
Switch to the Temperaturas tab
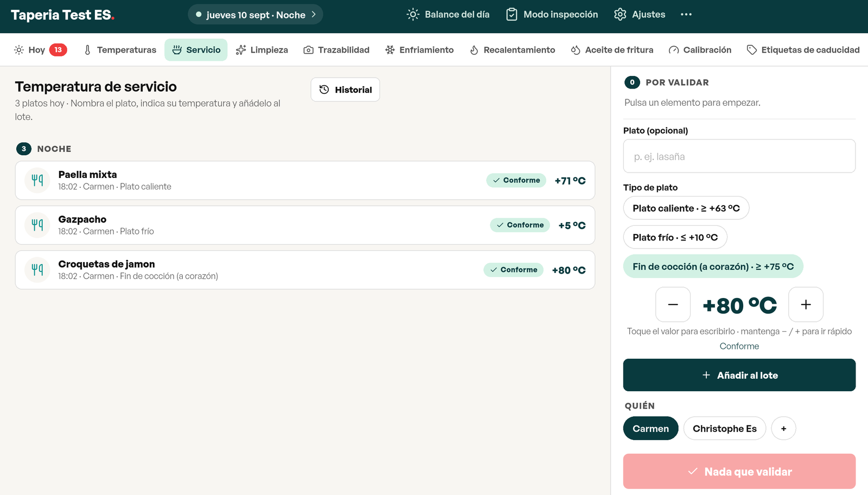tap(120, 50)
